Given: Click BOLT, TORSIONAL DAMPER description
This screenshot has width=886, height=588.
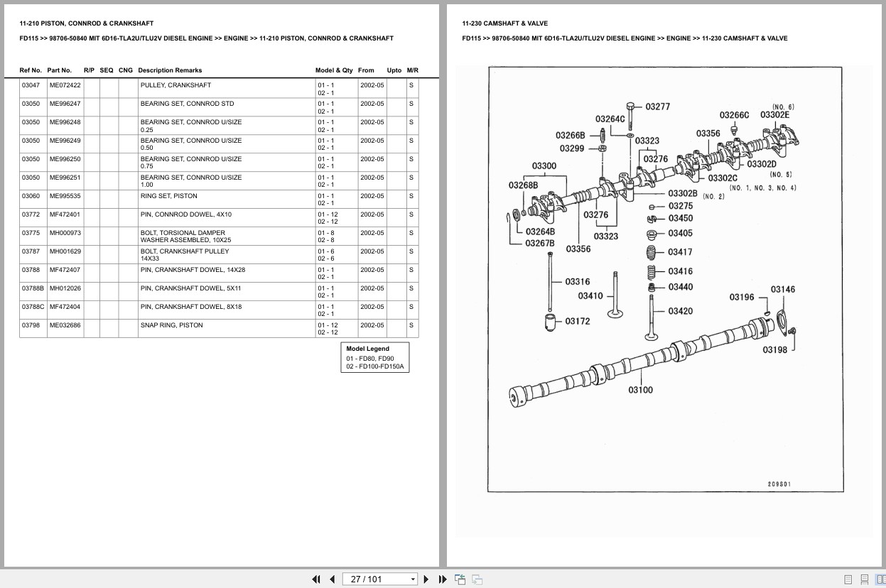Looking at the screenshot, I should (183, 233).
